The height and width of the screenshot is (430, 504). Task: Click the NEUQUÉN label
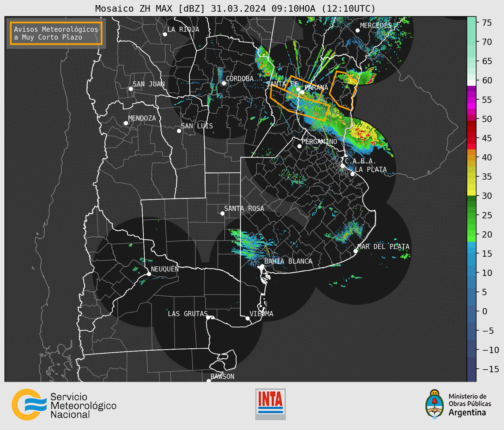[165, 269]
